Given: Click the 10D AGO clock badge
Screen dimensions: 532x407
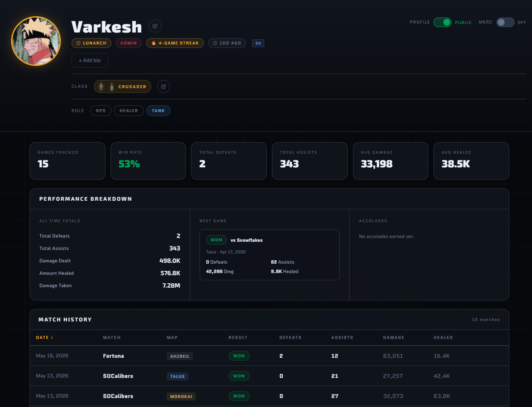Looking at the screenshot, I should [227, 43].
